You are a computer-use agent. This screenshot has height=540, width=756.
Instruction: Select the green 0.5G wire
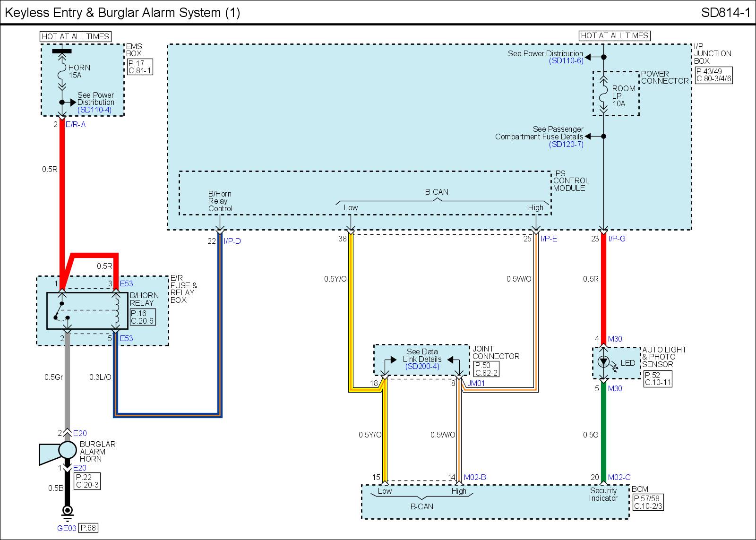pos(603,434)
